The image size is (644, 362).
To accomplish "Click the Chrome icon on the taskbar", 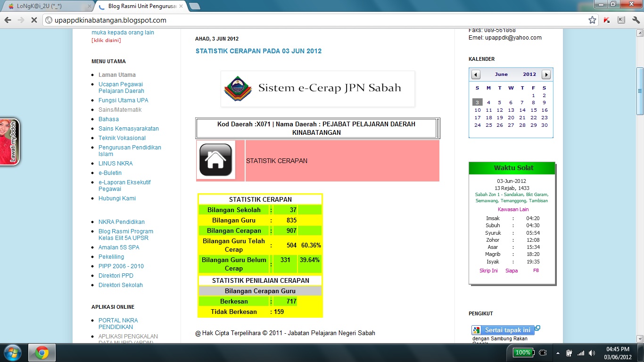I will (x=42, y=353).
